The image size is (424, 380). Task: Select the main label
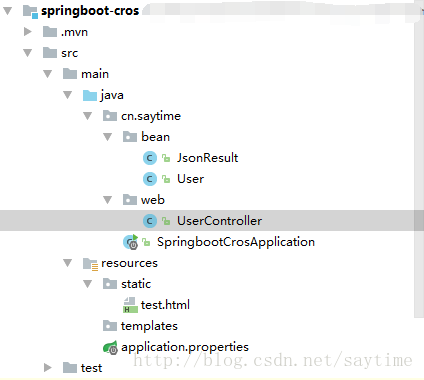[x=95, y=74]
